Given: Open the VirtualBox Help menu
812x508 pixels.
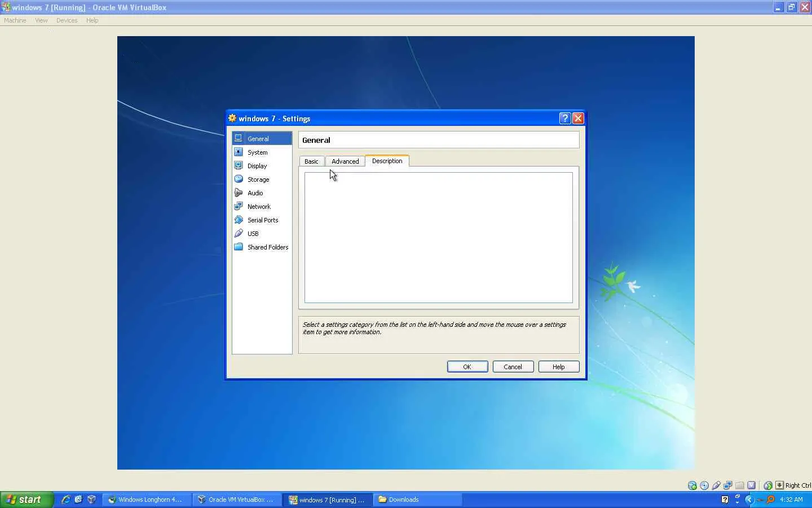Looking at the screenshot, I should (92, 20).
